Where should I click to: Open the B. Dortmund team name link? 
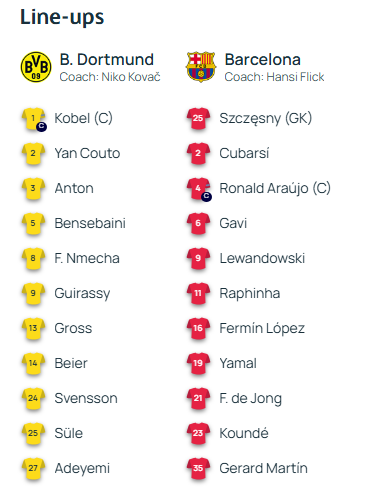pos(107,60)
